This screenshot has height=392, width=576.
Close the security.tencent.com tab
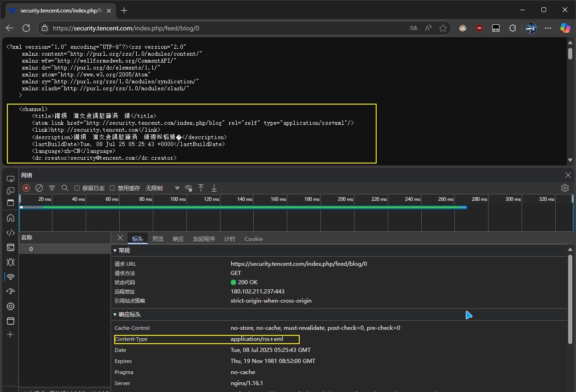coord(109,11)
